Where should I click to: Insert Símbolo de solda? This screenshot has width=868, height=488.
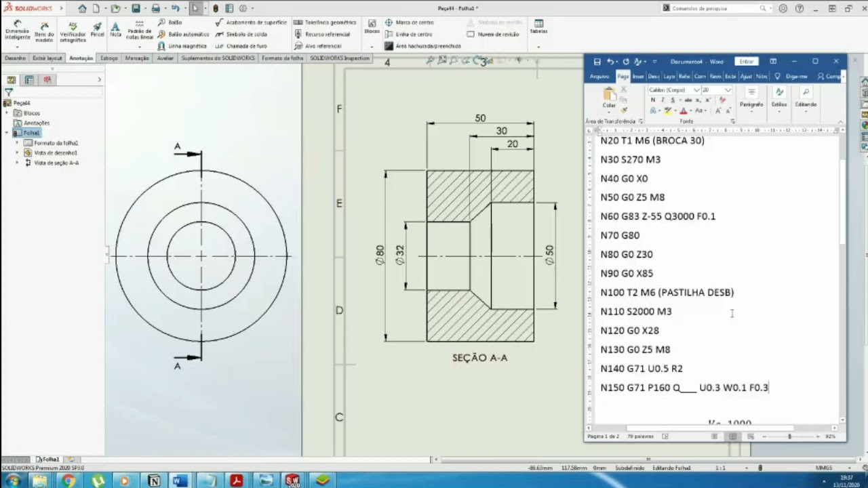coord(241,34)
